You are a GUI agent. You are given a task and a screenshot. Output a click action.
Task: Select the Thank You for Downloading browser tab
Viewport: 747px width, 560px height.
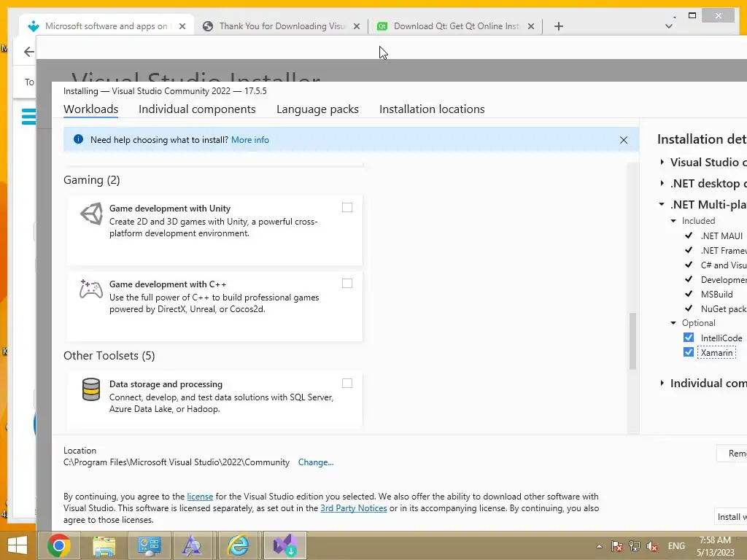pos(281,26)
